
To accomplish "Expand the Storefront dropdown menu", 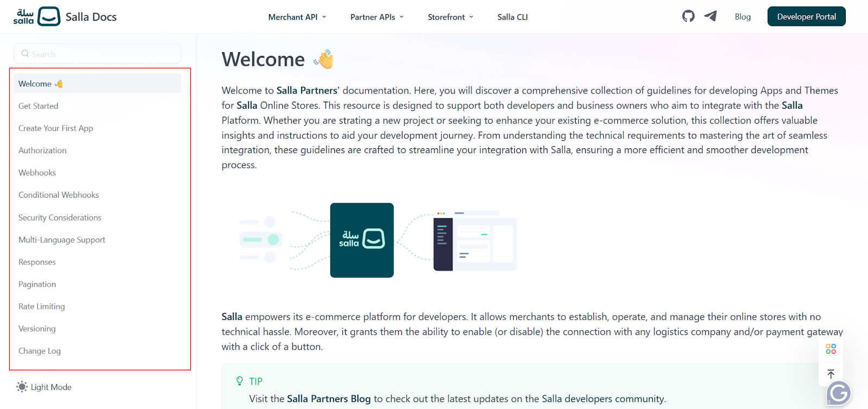I will pos(450,17).
